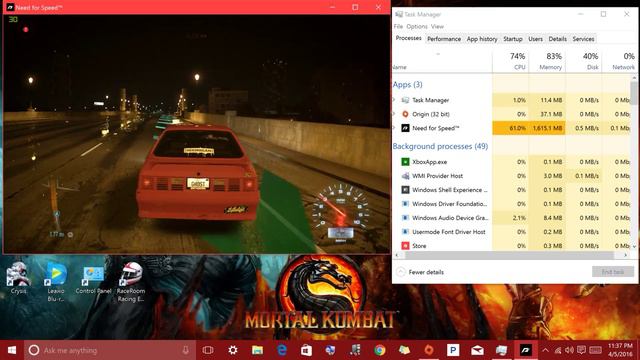640x360 pixels.
Task: Open the RaceRoom Racing desktop shortcut
Action: coord(131,282)
